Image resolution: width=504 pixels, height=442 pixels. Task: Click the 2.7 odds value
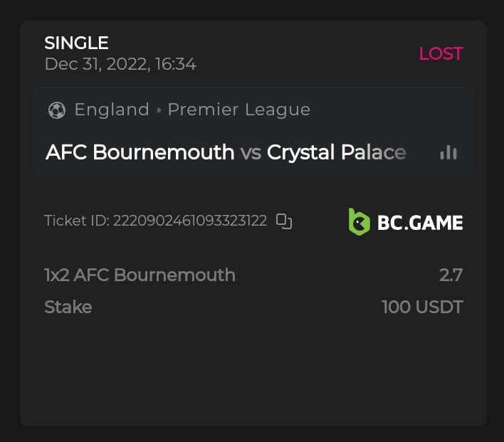click(451, 275)
